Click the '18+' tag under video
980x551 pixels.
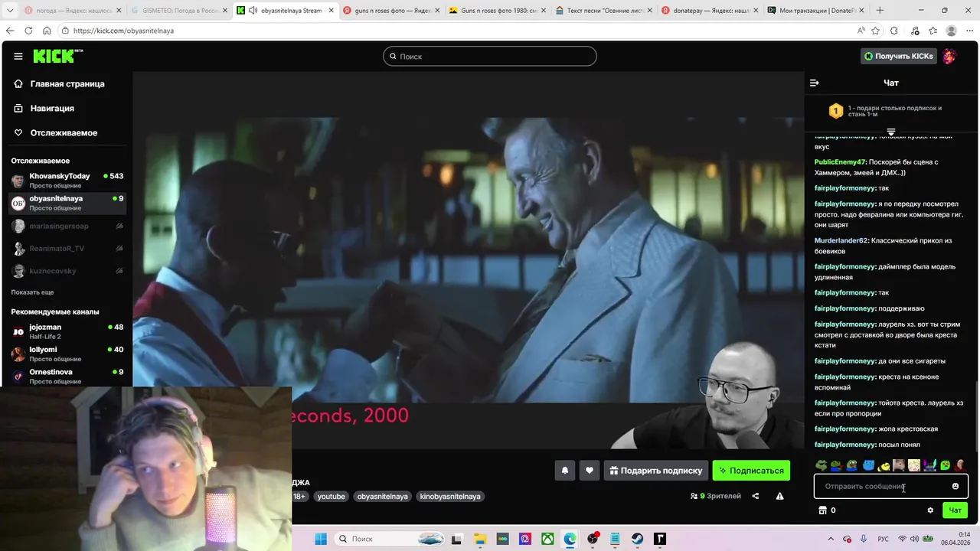pyautogui.click(x=299, y=496)
